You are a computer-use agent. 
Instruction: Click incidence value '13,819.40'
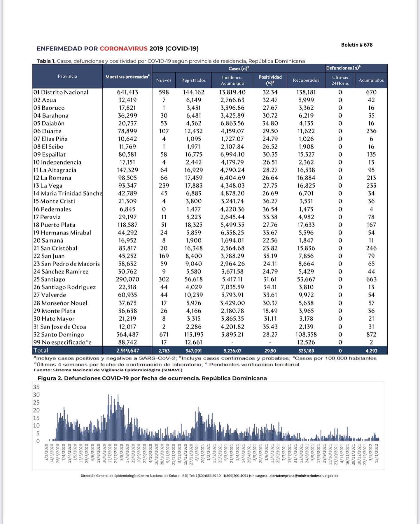232,92
